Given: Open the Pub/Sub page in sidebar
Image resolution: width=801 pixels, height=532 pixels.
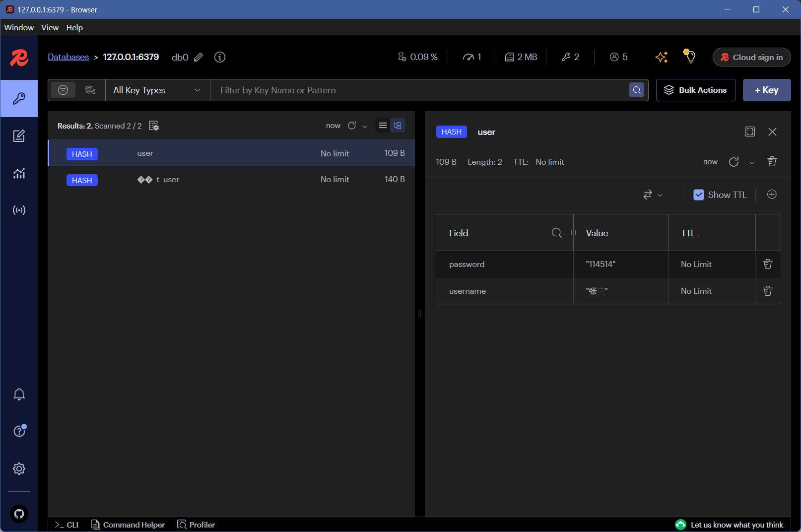Looking at the screenshot, I should [x=19, y=210].
